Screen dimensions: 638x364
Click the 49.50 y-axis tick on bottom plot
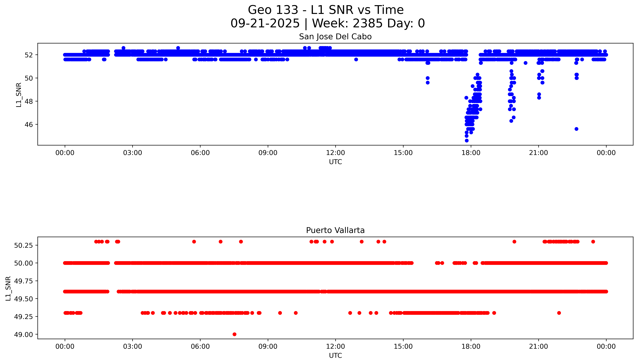[x=23, y=299]
